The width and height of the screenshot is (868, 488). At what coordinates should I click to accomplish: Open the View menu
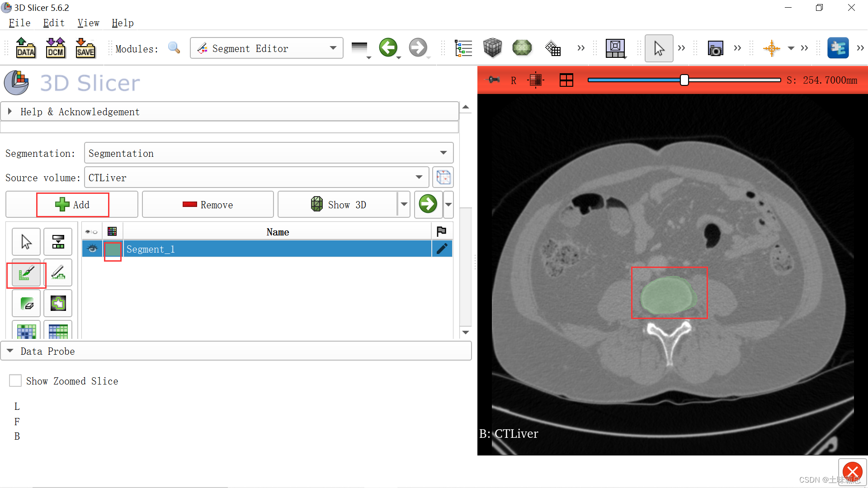pos(88,23)
